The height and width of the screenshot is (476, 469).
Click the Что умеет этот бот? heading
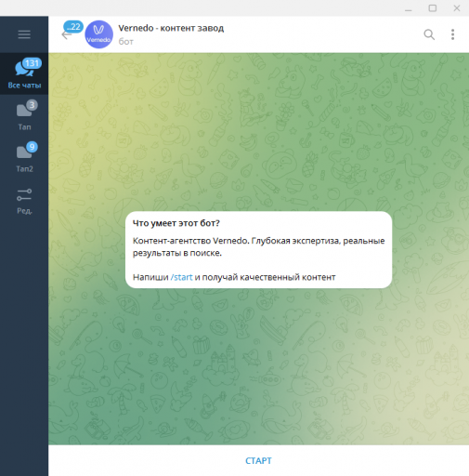tap(176, 223)
